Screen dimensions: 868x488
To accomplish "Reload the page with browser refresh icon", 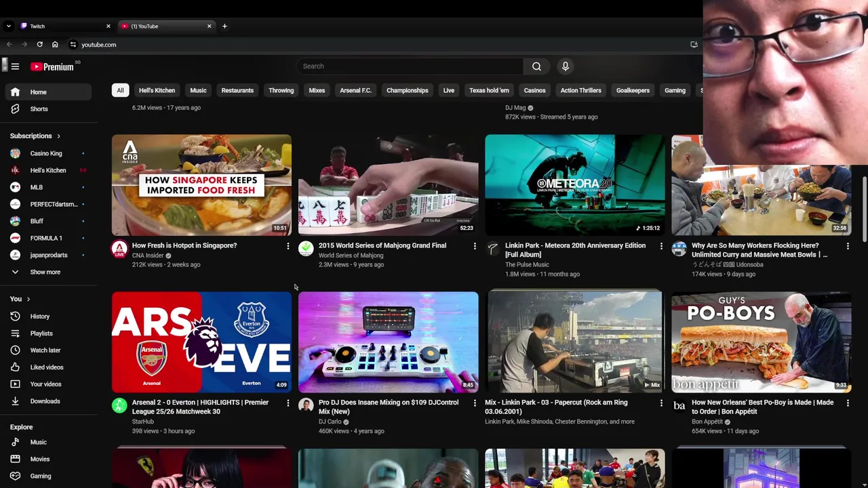I will (x=39, y=45).
